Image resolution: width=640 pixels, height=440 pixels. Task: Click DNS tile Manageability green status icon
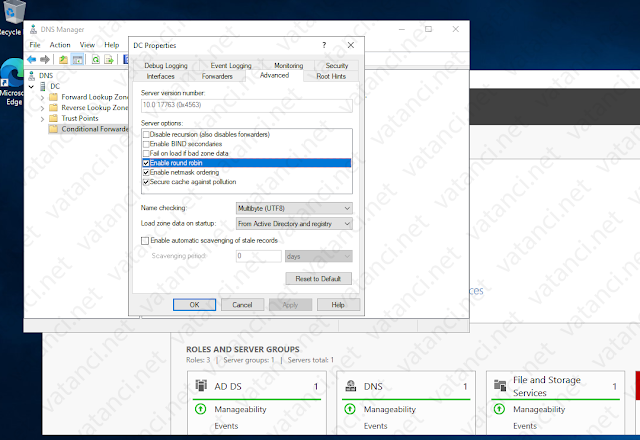350,409
